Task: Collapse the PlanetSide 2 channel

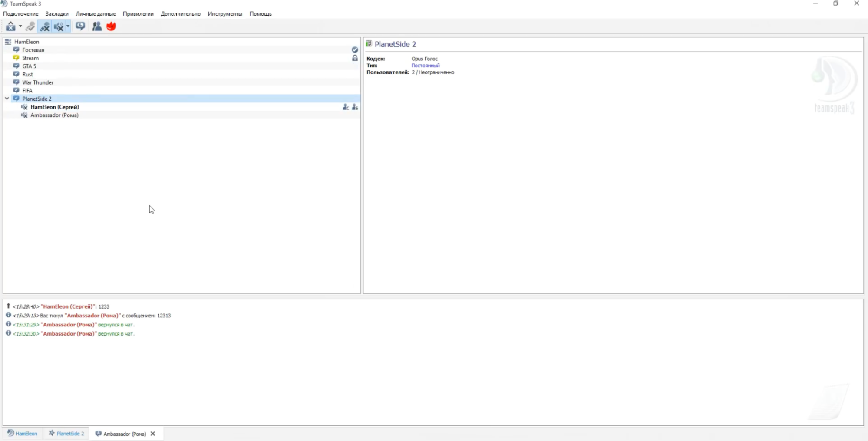Action: [7, 99]
